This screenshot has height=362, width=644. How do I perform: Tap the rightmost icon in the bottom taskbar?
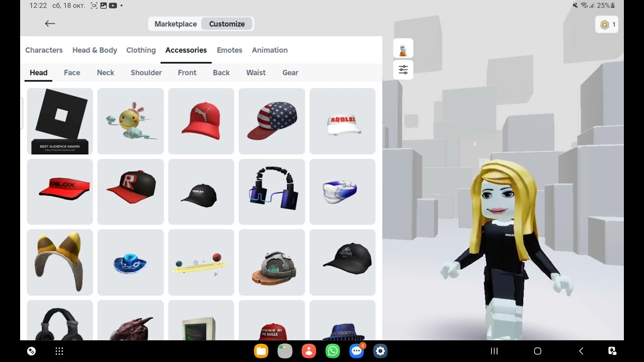[612, 351]
